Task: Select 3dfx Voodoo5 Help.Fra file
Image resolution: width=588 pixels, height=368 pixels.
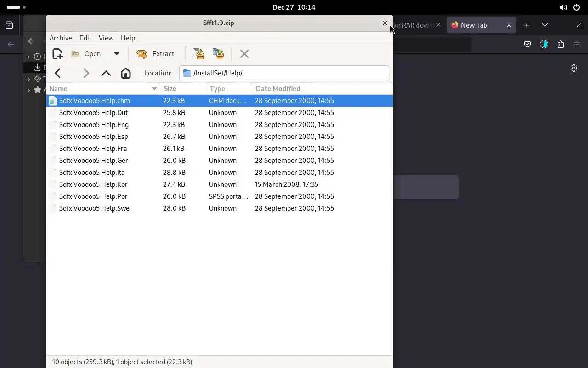Action: (220, 149)
